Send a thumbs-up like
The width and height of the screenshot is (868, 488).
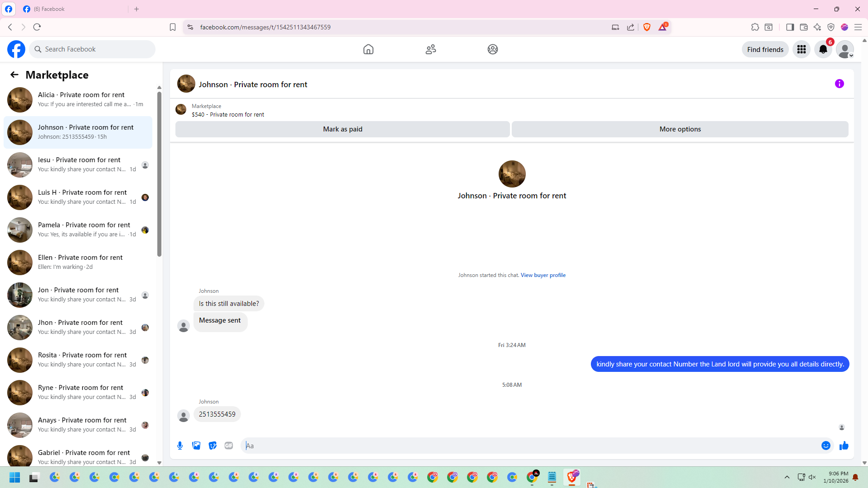pos(844,446)
